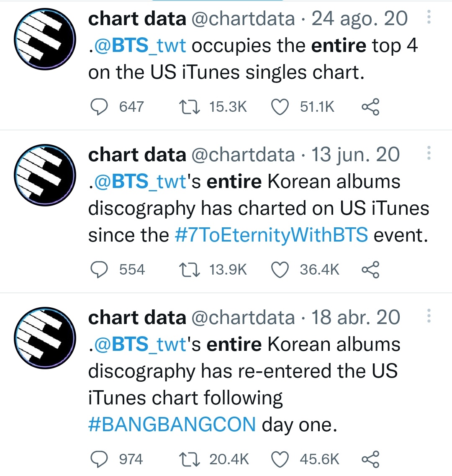Reply to the #7ToEternityWithBTS tweet
This screenshot has width=452, height=476.
(99, 270)
